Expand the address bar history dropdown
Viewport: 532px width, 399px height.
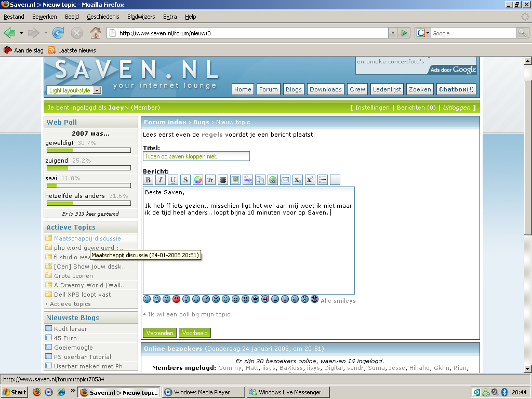click(393, 33)
